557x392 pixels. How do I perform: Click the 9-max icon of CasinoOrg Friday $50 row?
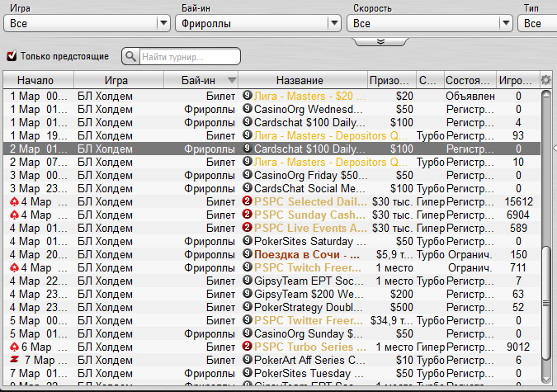pos(248,174)
